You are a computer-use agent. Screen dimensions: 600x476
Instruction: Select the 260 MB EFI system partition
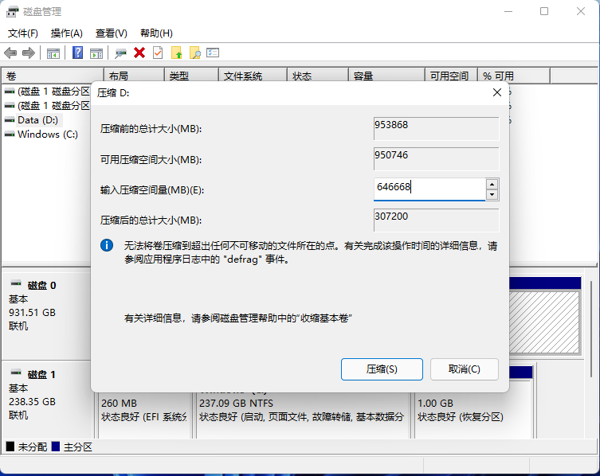point(145,415)
